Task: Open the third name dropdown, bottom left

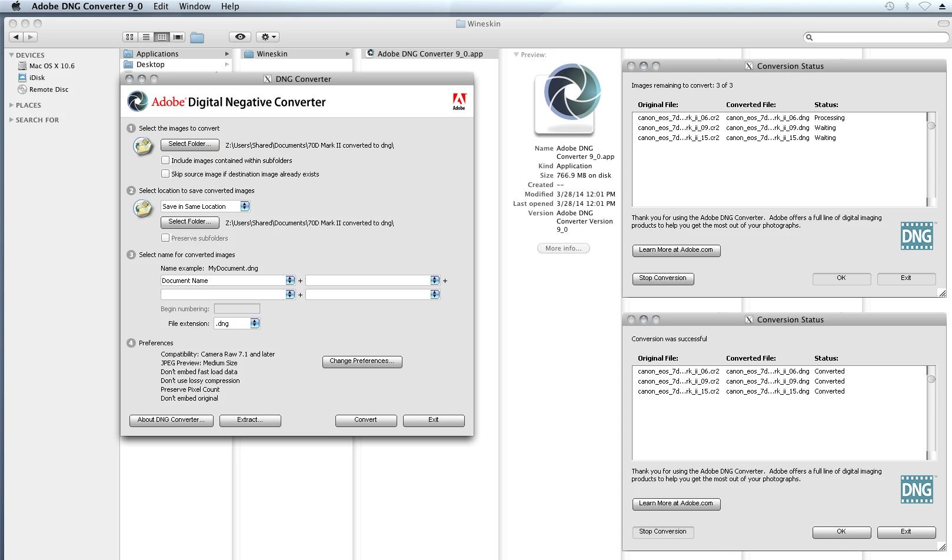Action: (x=228, y=294)
